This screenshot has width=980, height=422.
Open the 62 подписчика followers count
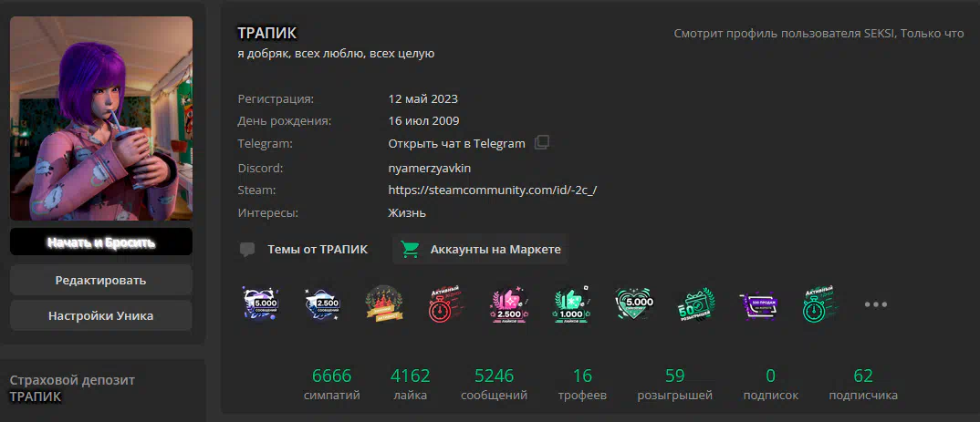863,384
